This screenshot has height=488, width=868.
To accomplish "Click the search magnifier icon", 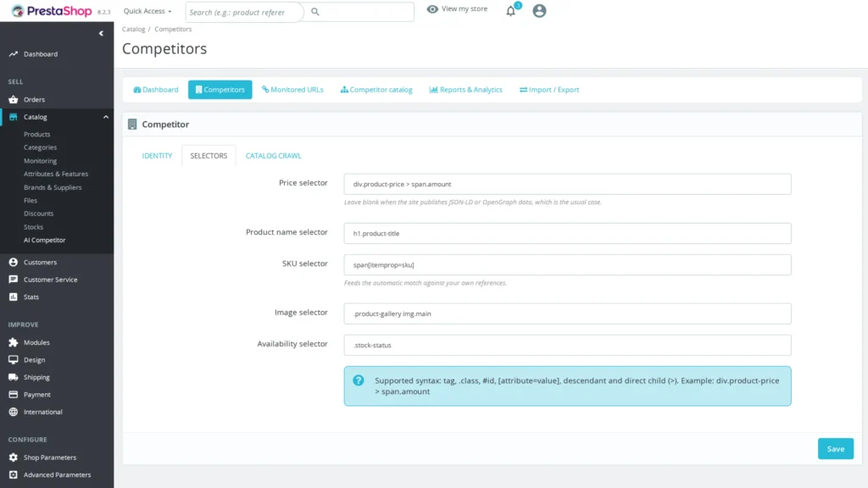I will pyautogui.click(x=315, y=12).
